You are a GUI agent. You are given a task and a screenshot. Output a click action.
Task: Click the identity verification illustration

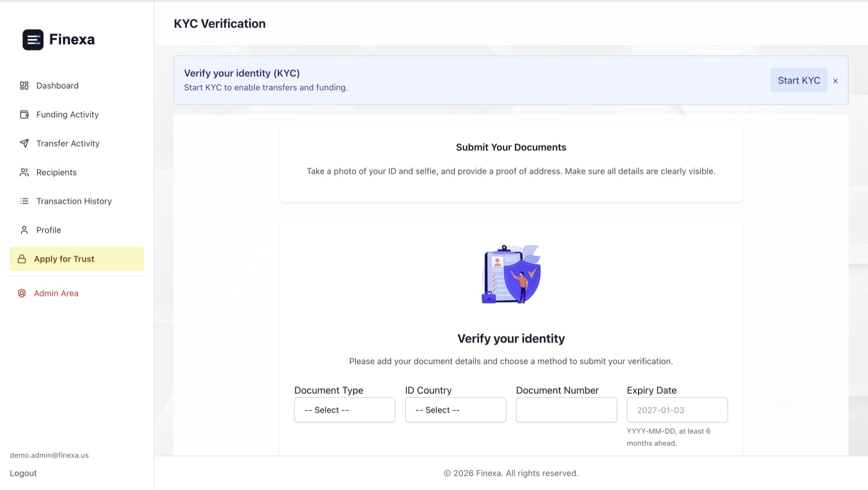pyautogui.click(x=511, y=274)
